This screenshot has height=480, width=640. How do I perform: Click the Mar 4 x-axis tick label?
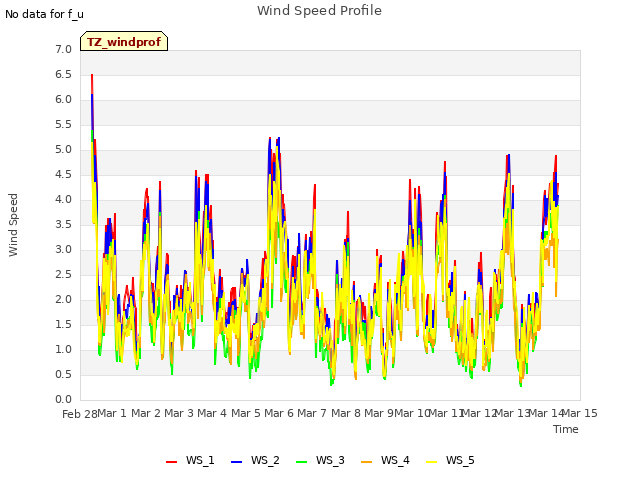[x=212, y=413]
